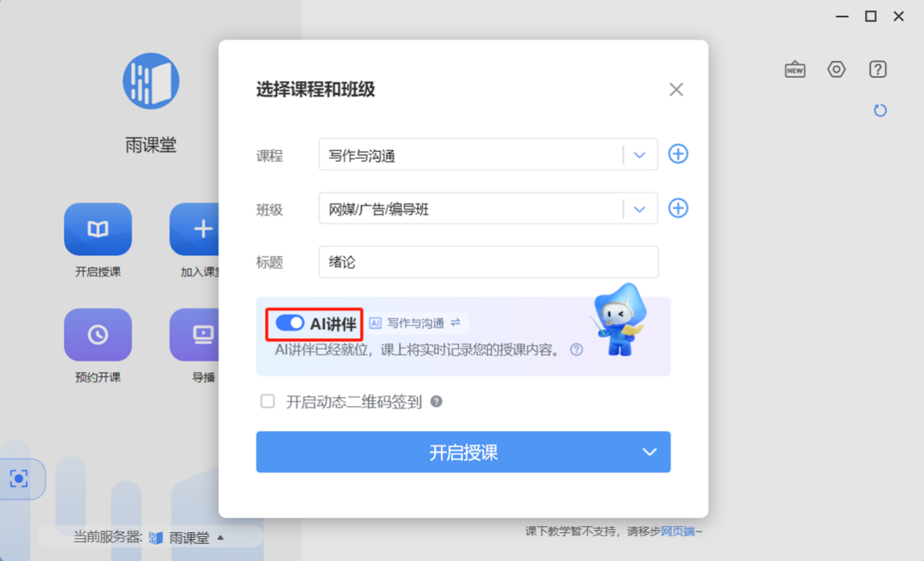Open the help tip after AI讲伴已经就位 text
924x561 pixels.
tap(577, 350)
